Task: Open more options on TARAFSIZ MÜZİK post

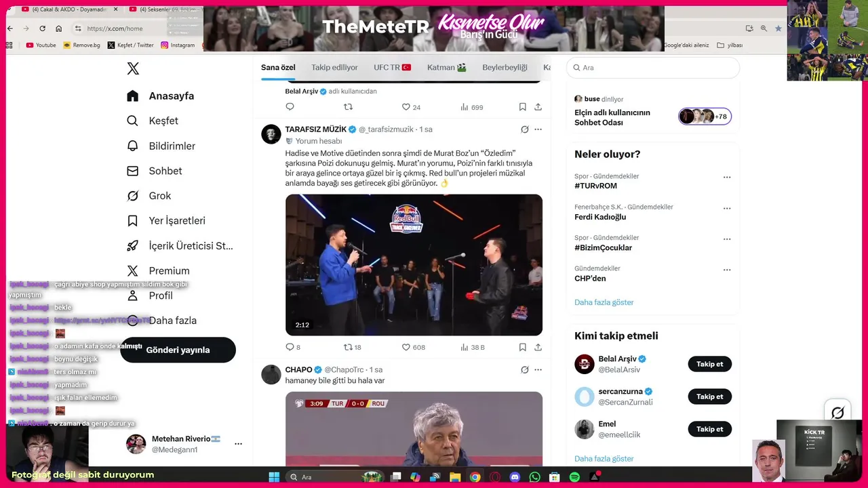Action: pyautogui.click(x=538, y=129)
